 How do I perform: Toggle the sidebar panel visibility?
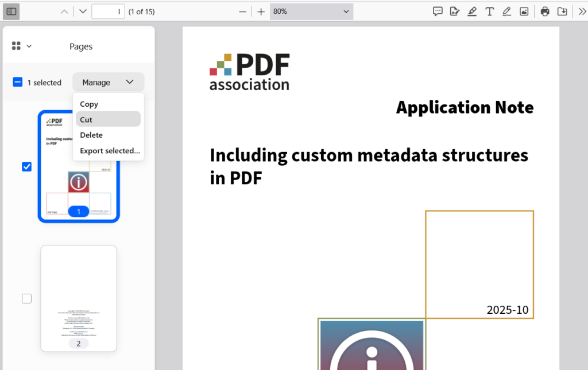[x=11, y=11]
